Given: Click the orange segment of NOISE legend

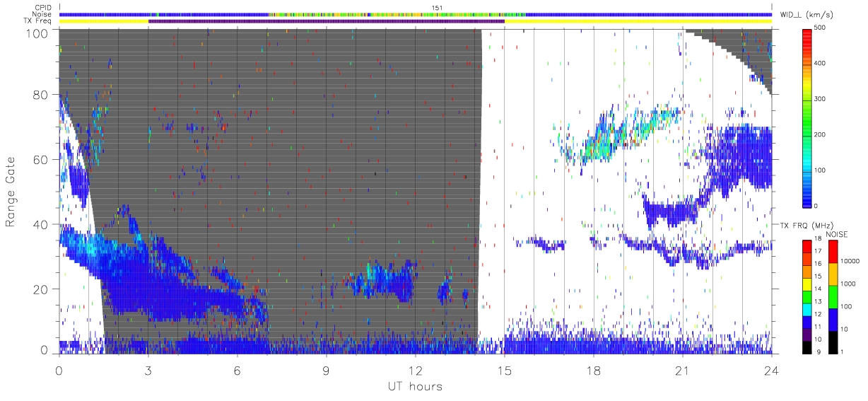Looking at the screenshot, I should click(x=832, y=274).
